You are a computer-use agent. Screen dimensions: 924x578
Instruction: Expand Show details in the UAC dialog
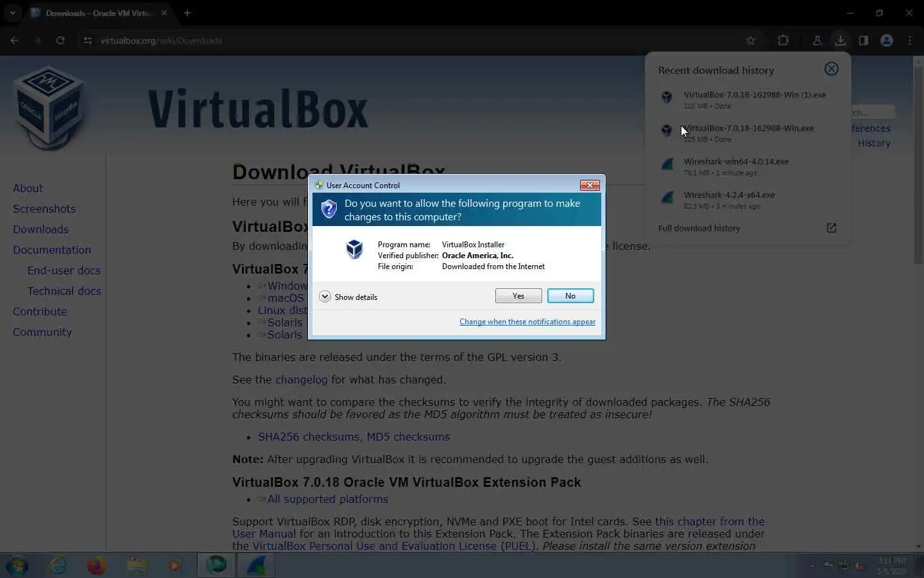348,297
